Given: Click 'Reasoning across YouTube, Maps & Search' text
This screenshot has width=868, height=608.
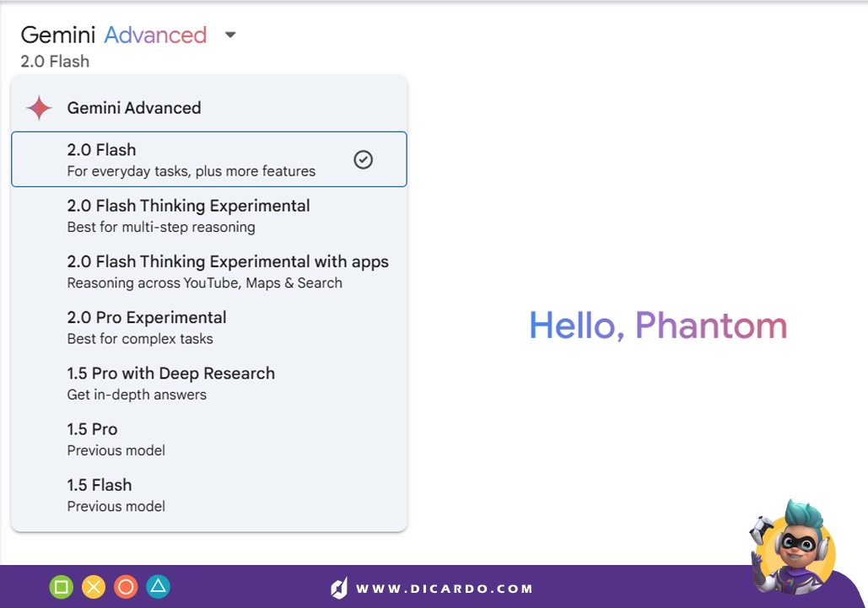Looking at the screenshot, I should (205, 283).
